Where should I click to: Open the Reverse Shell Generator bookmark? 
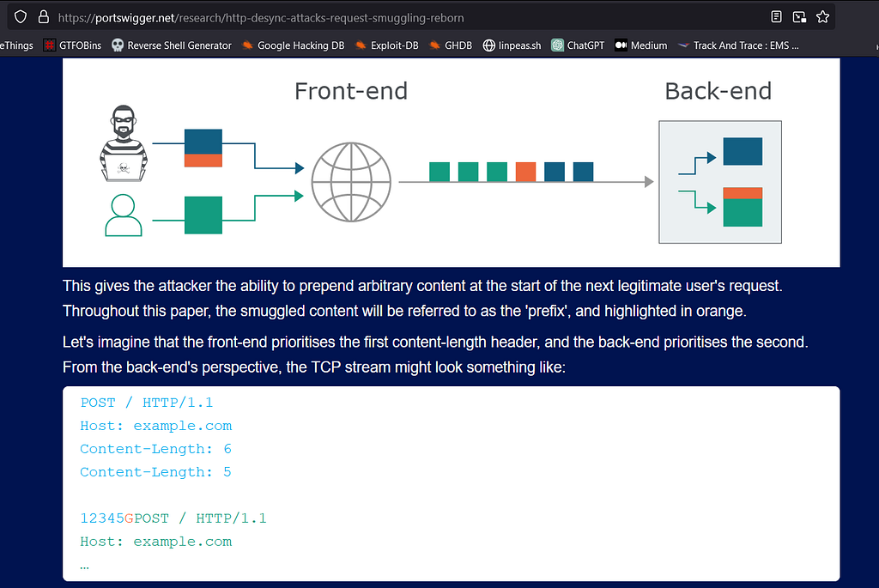point(172,45)
